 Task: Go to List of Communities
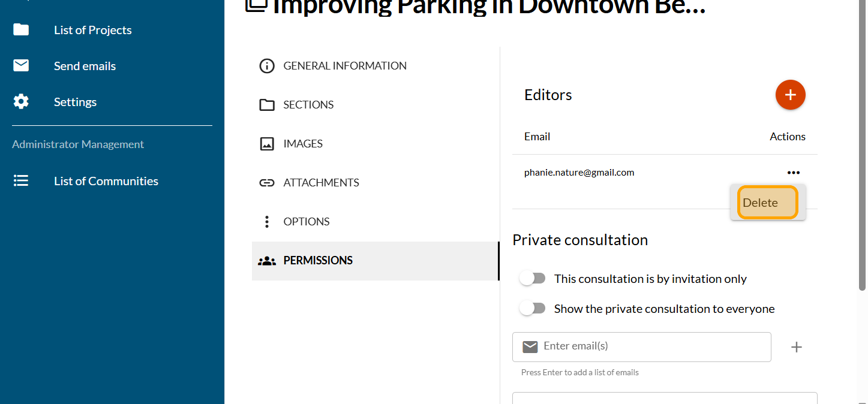pos(106,181)
